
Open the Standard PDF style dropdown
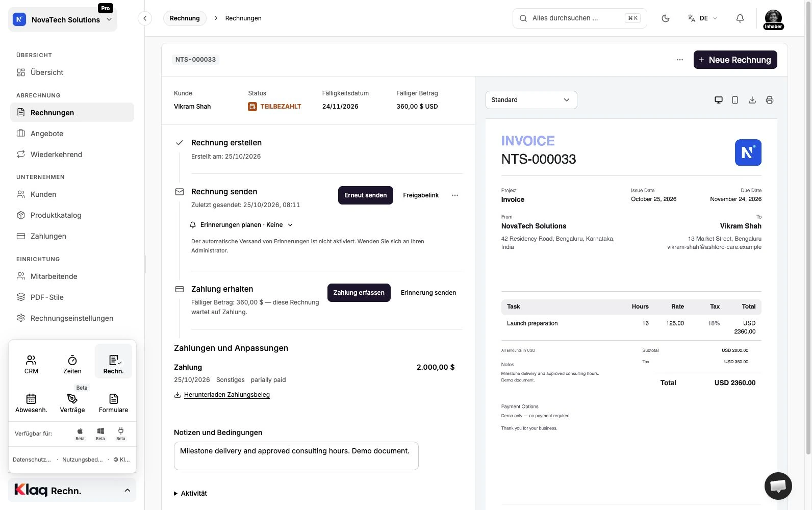point(531,100)
